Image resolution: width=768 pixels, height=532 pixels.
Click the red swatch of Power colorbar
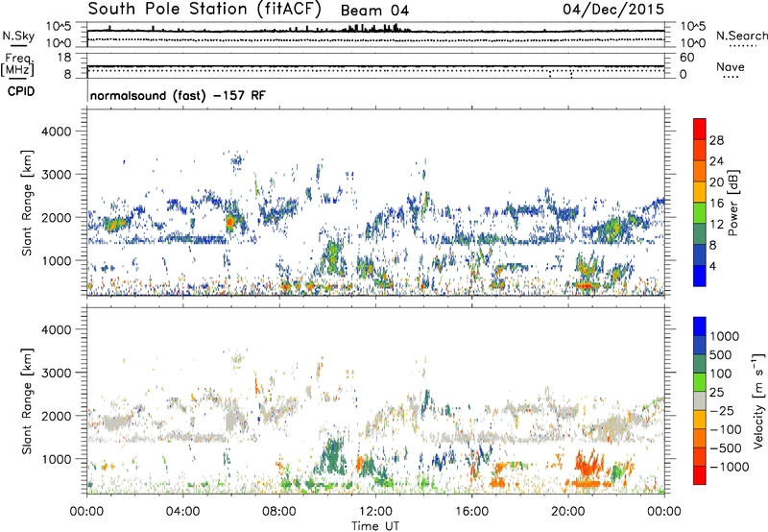[x=700, y=130]
